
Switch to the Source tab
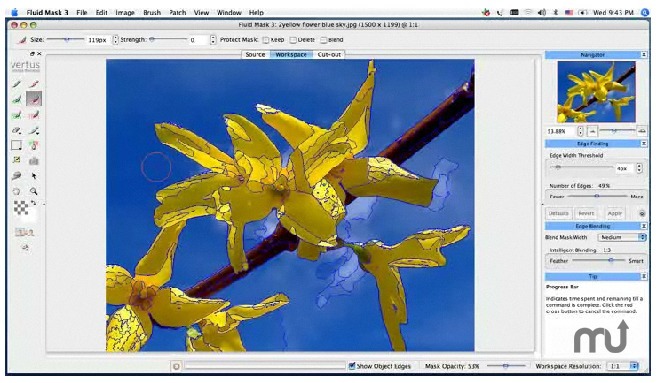pos(256,55)
